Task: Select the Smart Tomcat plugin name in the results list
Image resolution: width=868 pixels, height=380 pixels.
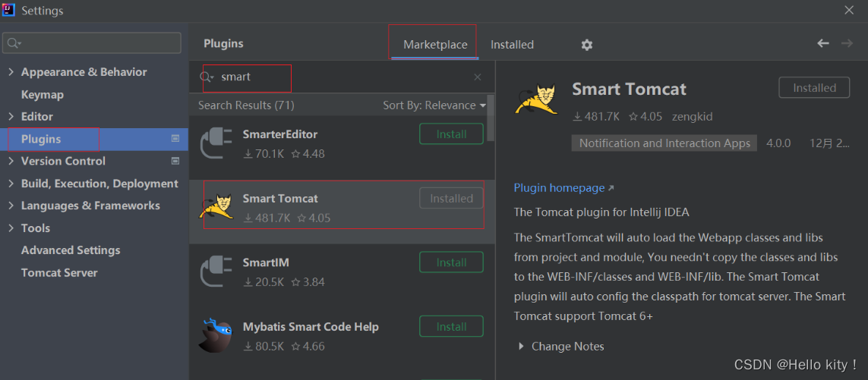Action: click(x=280, y=199)
